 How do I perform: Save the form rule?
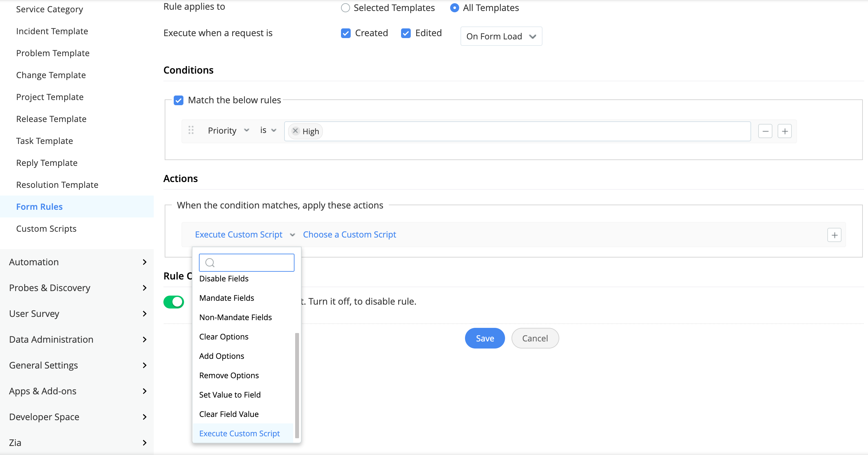pos(485,338)
